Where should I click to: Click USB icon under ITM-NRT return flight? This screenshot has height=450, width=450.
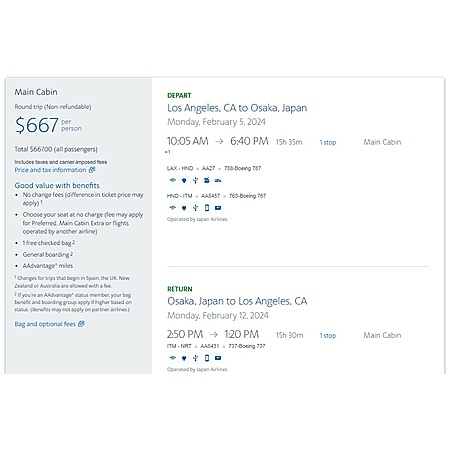tap(195, 358)
